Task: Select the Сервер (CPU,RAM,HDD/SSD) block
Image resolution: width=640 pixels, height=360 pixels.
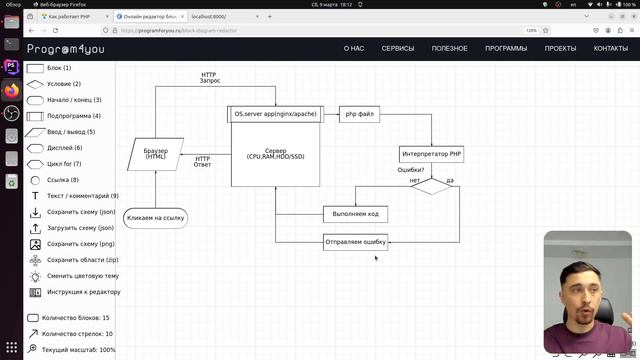Action: [x=276, y=154]
